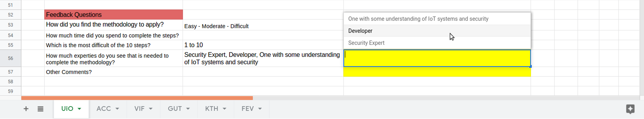Click the Explore icon in bottom corner
This screenshot has height=119, width=644.
[x=630, y=109]
